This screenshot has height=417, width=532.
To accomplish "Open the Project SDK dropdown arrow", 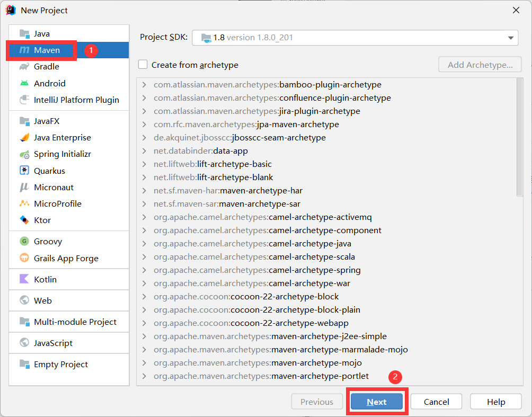I will coord(511,38).
